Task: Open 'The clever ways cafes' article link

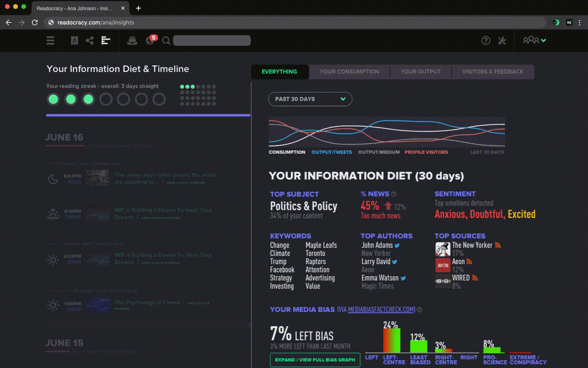Action: click(165, 178)
